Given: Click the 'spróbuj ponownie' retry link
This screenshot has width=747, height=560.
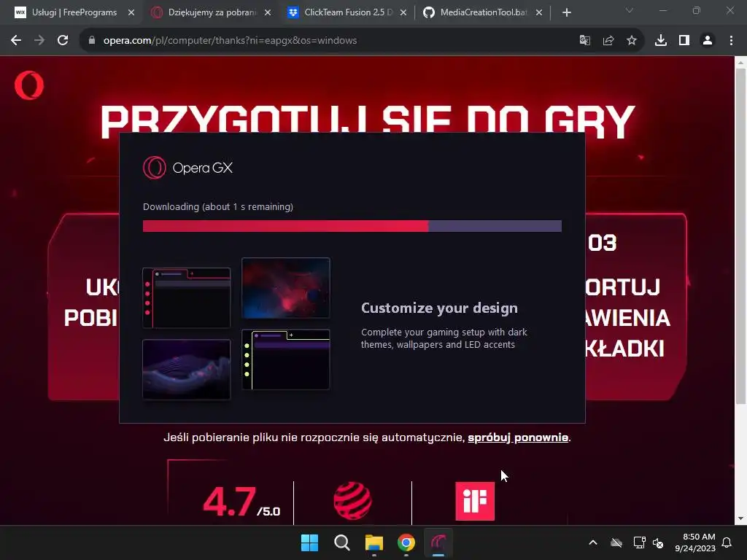Looking at the screenshot, I should coord(518,437).
